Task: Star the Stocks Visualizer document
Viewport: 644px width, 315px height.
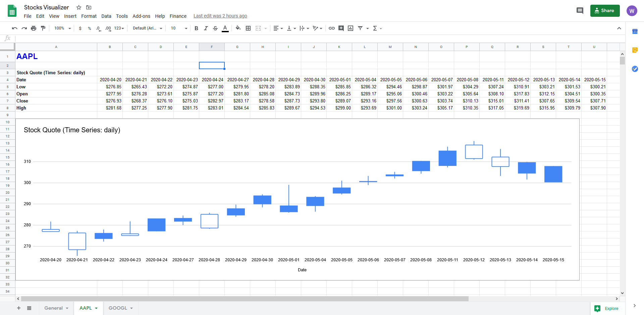Action: pos(79,7)
